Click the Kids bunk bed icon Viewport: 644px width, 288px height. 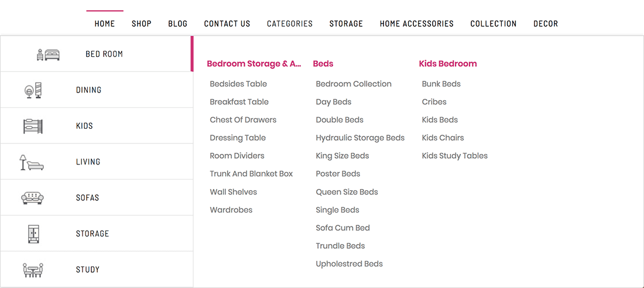click(x=33, y=126)
